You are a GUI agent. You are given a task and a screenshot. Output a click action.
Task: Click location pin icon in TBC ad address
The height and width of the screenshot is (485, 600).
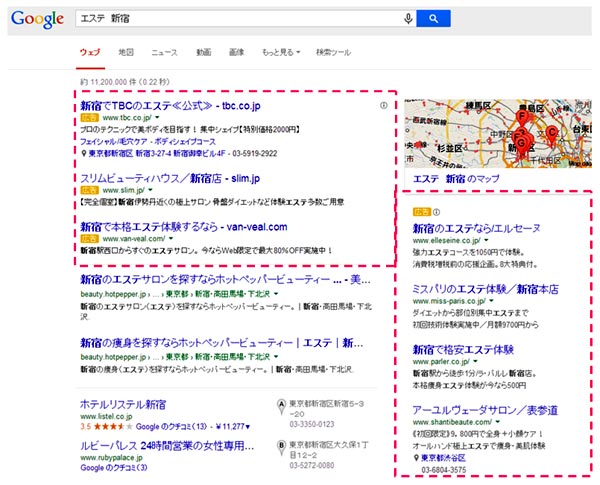tap(84, 154)
